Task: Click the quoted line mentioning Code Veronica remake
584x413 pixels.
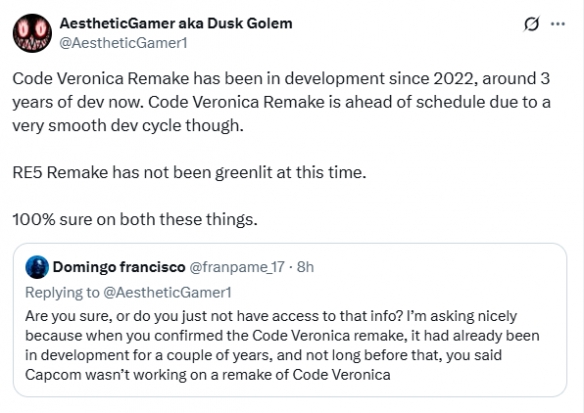Action: click(x=282, y=336)
